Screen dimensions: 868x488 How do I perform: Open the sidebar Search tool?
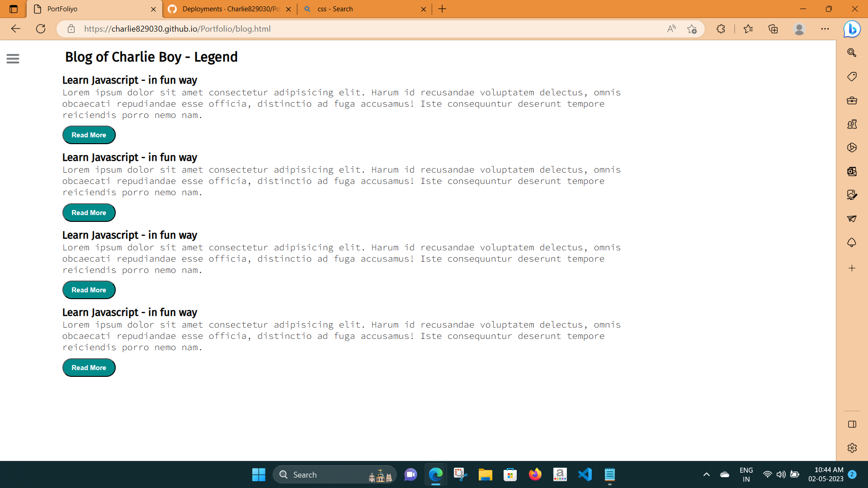tap(852, 53)
